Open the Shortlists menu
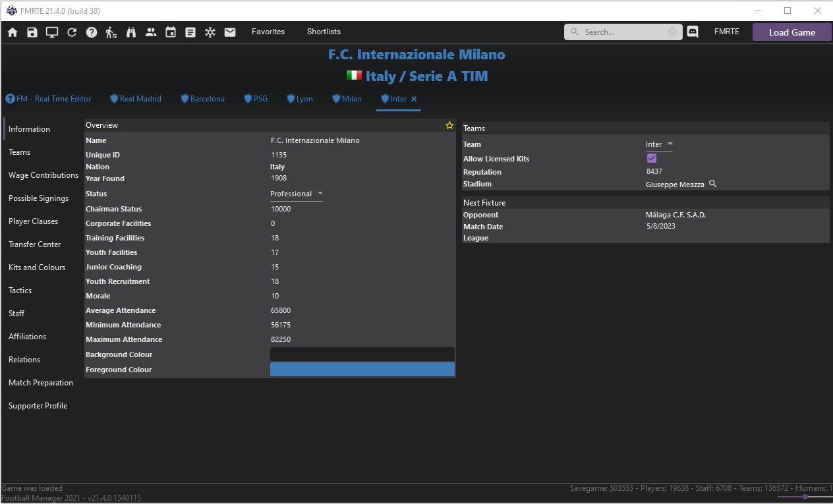 point(324,32)
